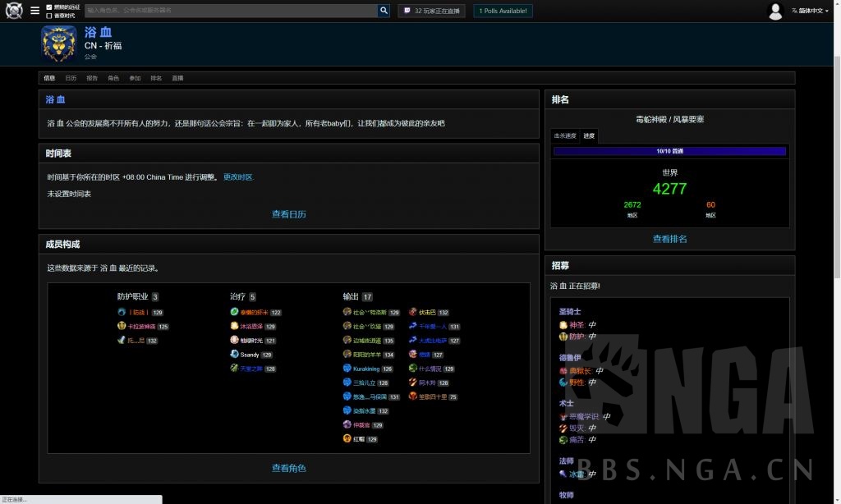Click the 冰霜 mage spec icon

click(563, 474)
